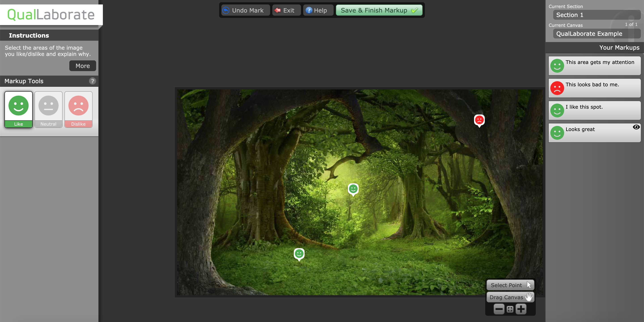Enable Drag Canvas mode
The width and height of the screenshot is (644, 322).
click(510, 297)
